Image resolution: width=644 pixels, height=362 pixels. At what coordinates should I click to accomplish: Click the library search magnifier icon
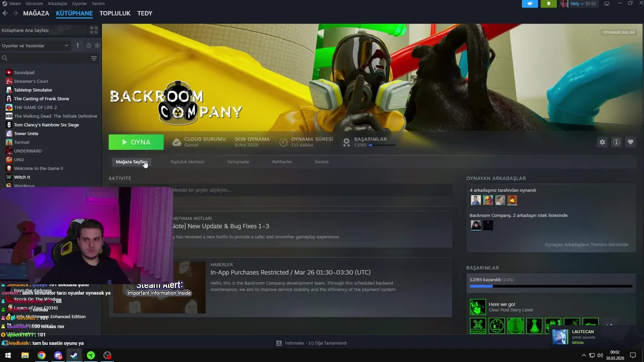5,58
